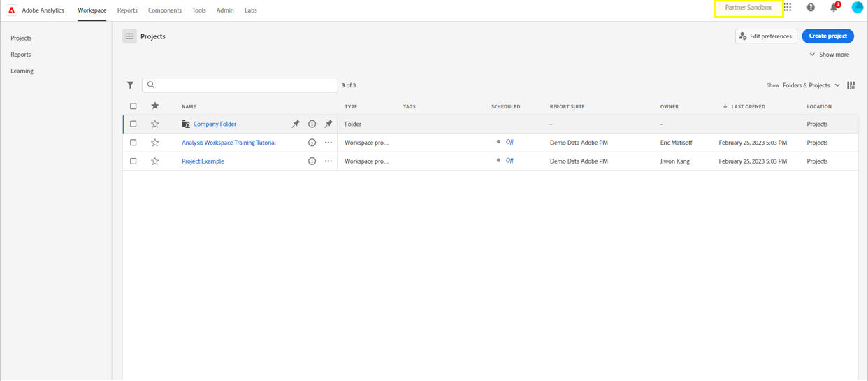Sort by the Last Opened arrow

pyautogui.click(x=725, y=106)
